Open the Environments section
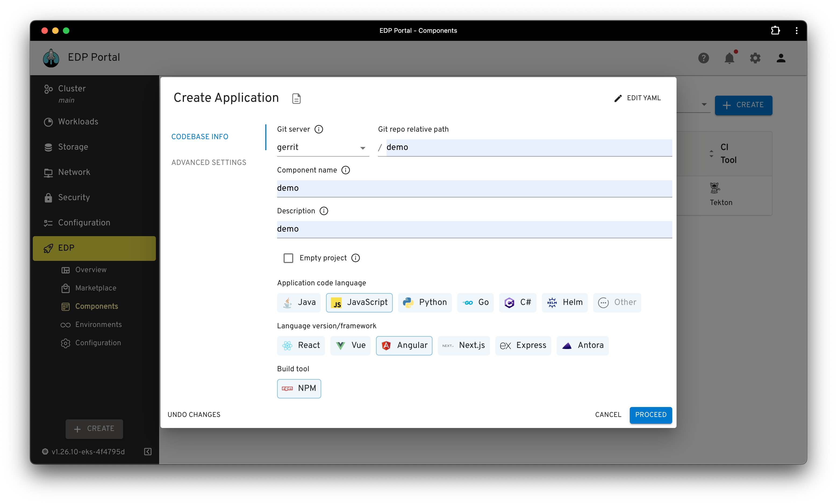 pos(98,325)
